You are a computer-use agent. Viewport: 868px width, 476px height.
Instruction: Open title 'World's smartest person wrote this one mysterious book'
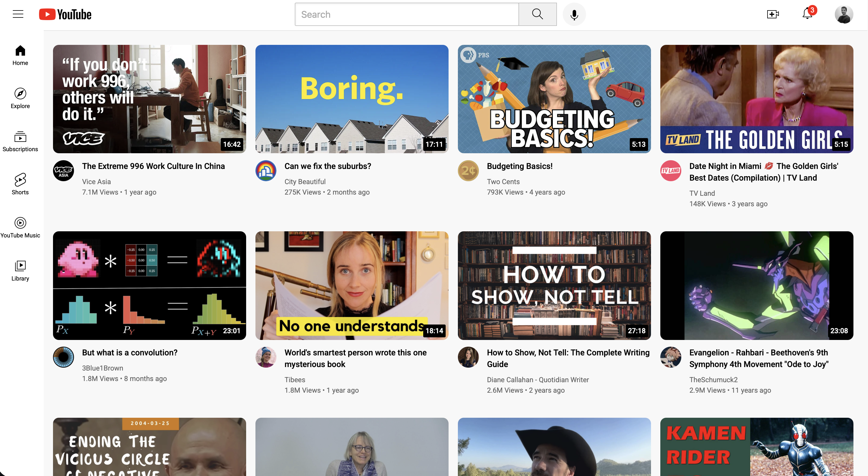(x=355, y=358)
